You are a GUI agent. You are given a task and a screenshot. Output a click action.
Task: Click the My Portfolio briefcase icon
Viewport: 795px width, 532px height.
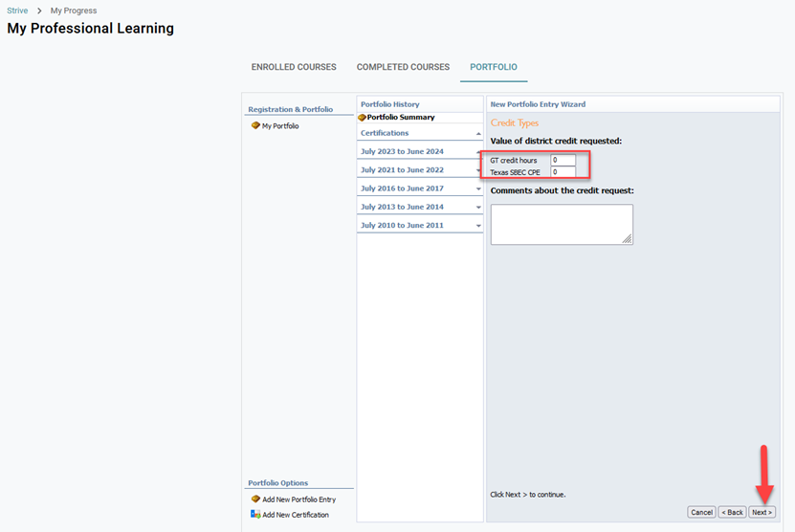[255, 125]
